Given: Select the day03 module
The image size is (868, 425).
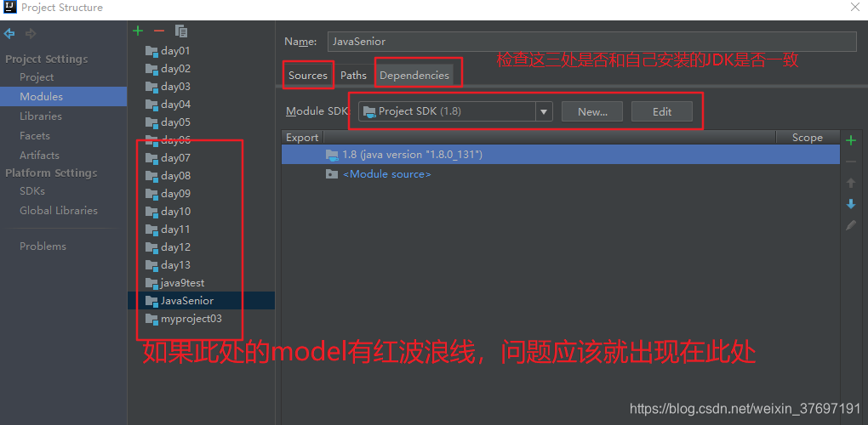Looking at the screenshot, I should coord(175,86).
